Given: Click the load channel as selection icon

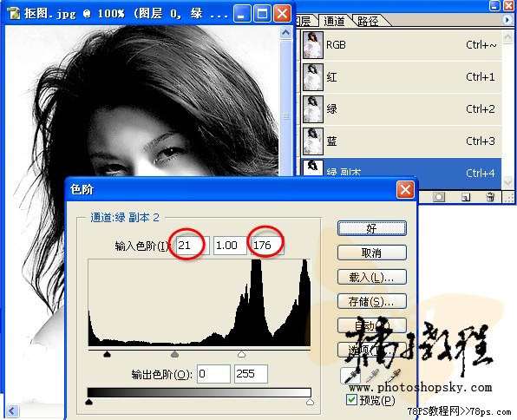Looking at the screenshot, I should tap(439, 197).
